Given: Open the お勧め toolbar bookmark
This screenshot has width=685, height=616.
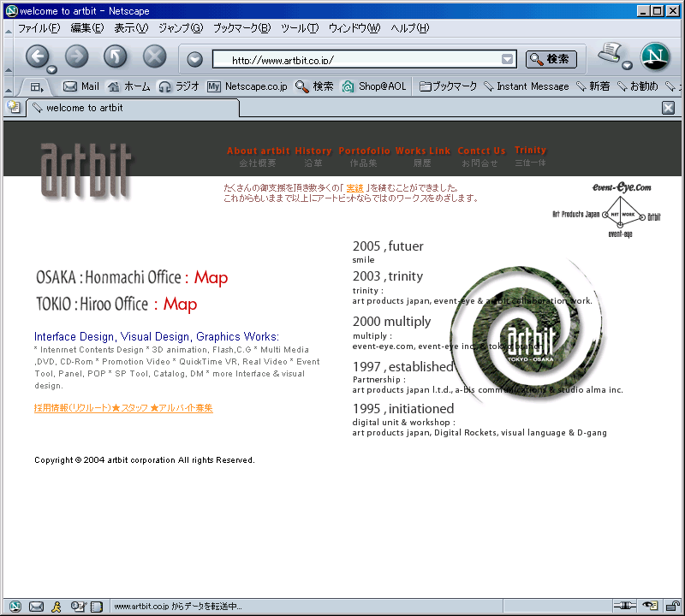Looking at the screenshot, I should point(637,86).
